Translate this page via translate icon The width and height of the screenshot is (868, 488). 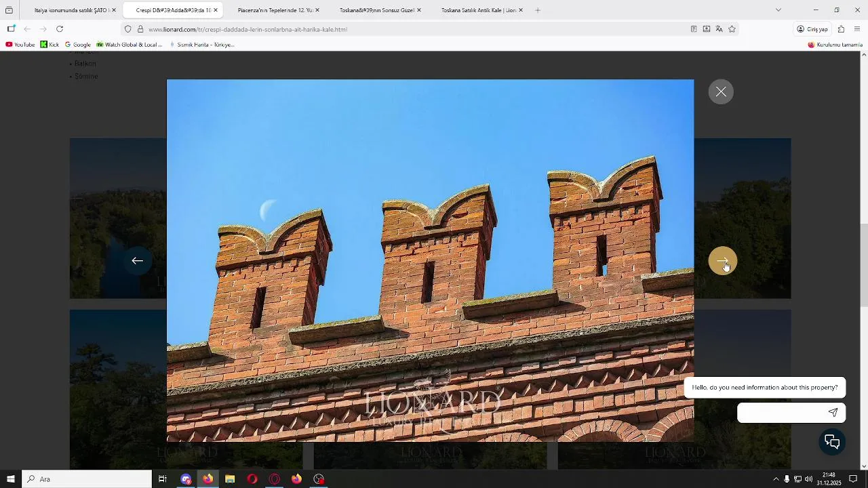pyautogui.click(x=719, y=29)
